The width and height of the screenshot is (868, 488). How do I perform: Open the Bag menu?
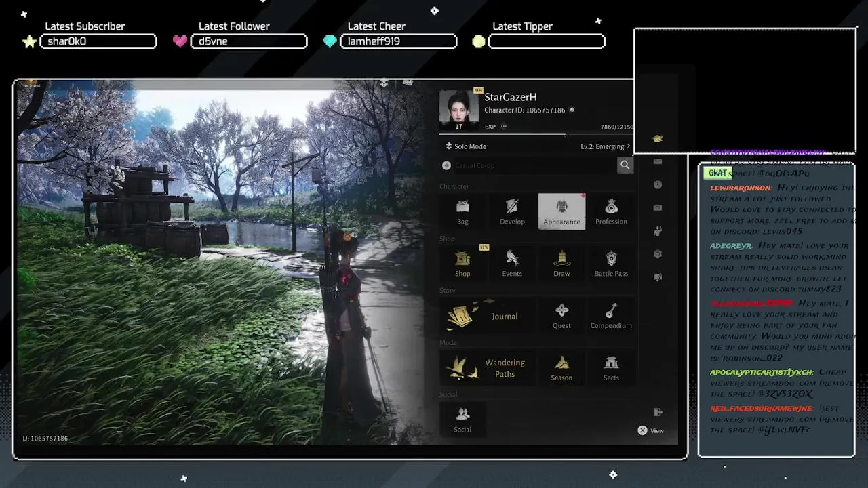pyautogui.click(x=462, y=211)
